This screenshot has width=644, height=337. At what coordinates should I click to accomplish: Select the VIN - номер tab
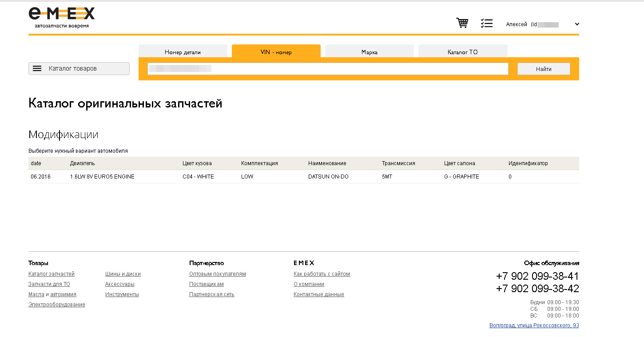[276, 52]
